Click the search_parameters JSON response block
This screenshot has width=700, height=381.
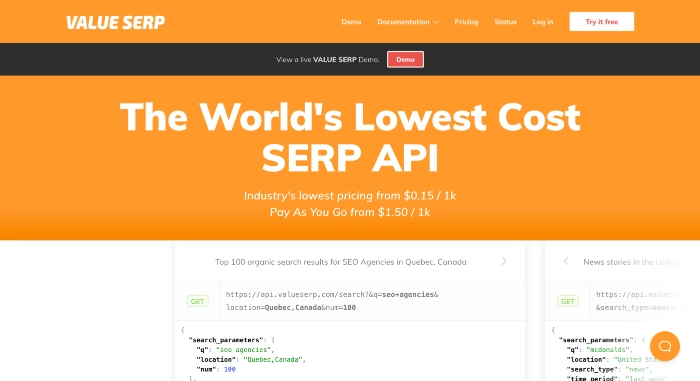click(x=350, y=354)
